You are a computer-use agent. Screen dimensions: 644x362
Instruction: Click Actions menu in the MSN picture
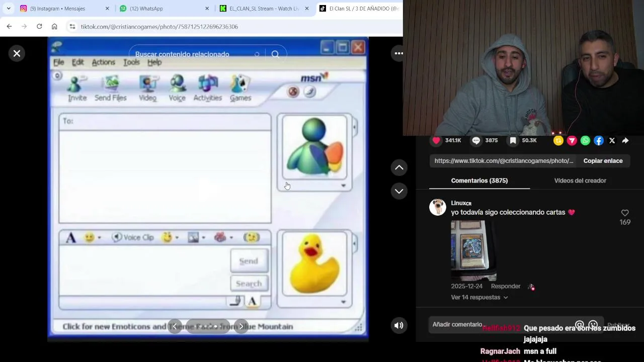click(103, 62)
